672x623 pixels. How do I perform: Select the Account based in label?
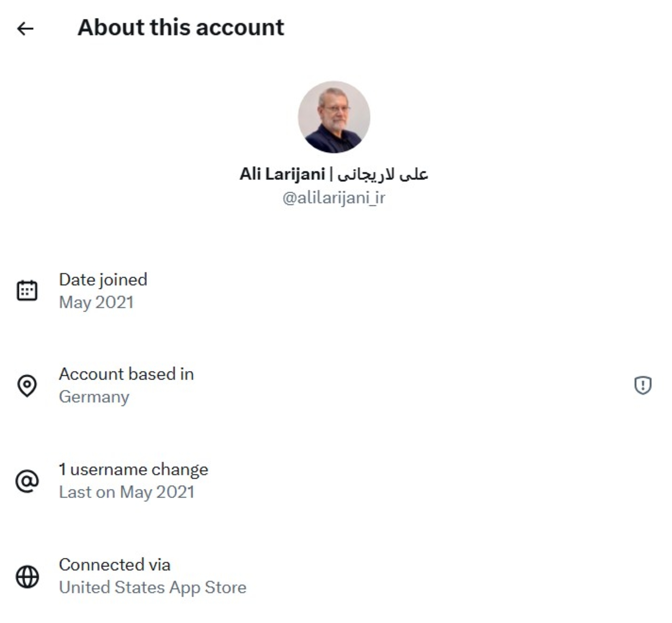[126, 374]
